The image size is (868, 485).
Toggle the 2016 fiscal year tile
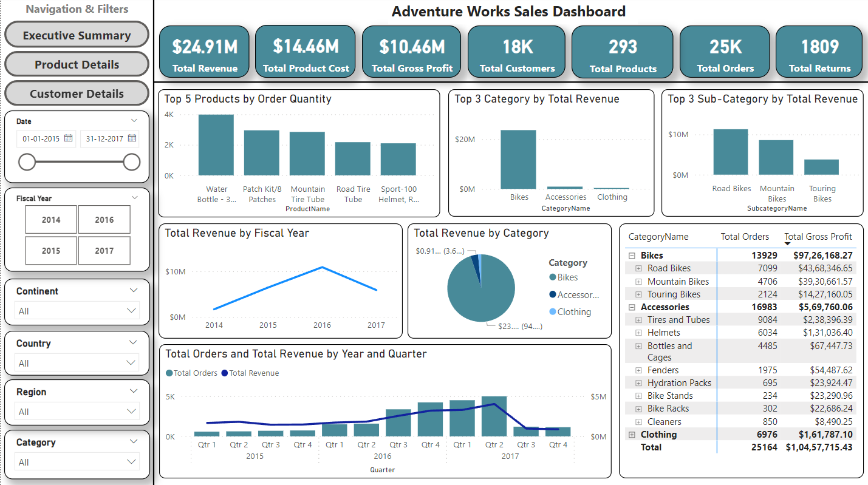(104, 220)
